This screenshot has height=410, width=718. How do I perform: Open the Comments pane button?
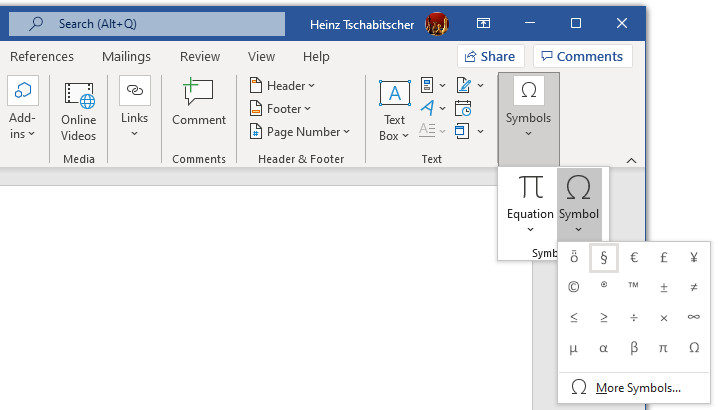[582, 56]
